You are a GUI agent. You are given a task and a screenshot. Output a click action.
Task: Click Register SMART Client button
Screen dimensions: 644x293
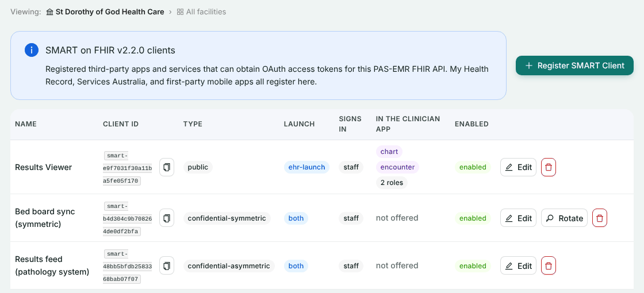pyautogui.click(x=574, y=65)
